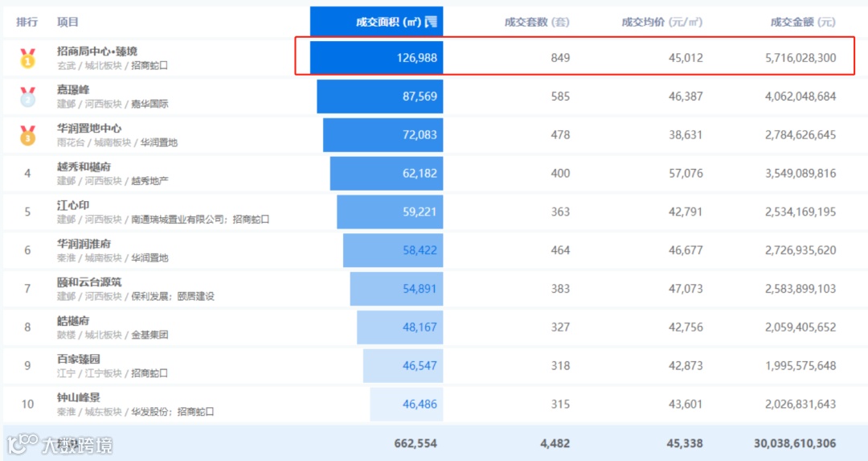The image size is (868, 461).
Task: Select average price 46,387
Action: coord(686,97)
